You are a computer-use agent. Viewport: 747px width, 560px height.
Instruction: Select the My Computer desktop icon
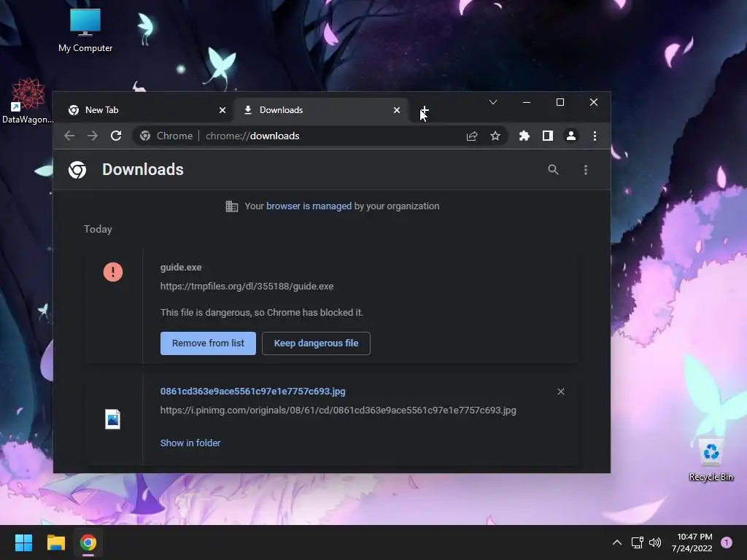tap(85, 31)
